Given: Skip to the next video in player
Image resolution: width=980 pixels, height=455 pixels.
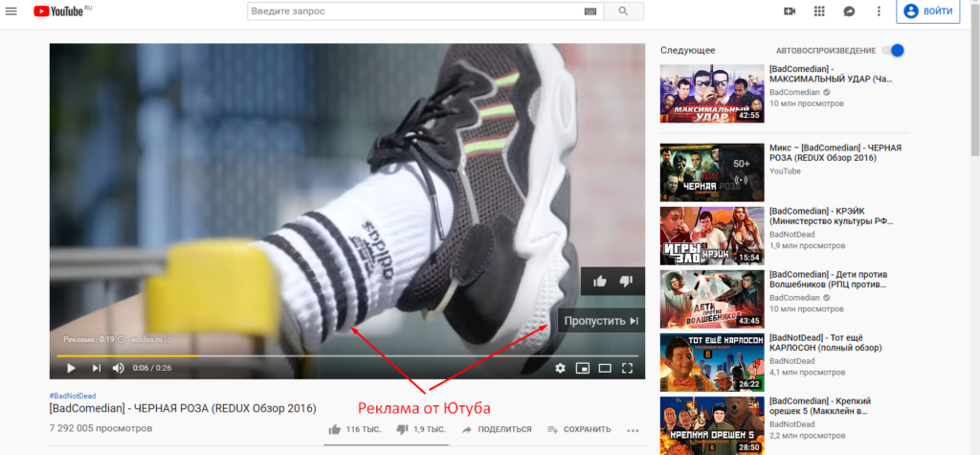Looking at the screenshot, I should (96, 368).
